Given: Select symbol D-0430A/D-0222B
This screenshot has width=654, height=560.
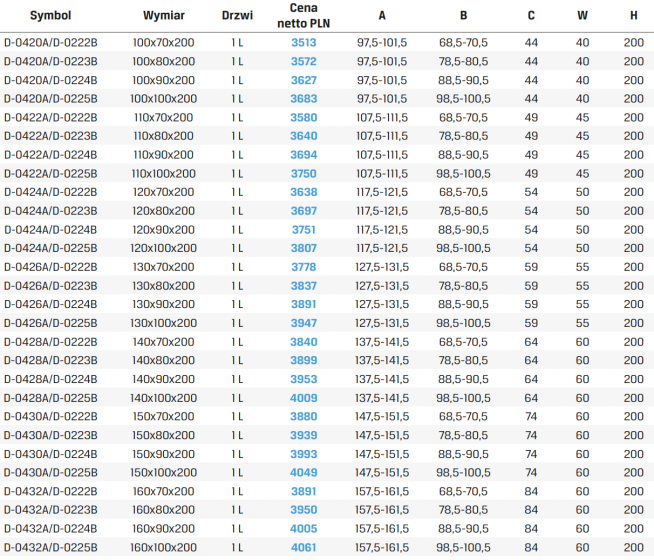Looking at the screenshot, I should (50, 417).
